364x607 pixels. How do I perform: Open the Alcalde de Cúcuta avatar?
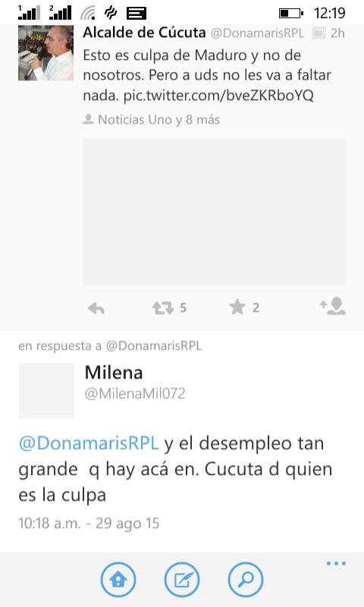point(45,53)
